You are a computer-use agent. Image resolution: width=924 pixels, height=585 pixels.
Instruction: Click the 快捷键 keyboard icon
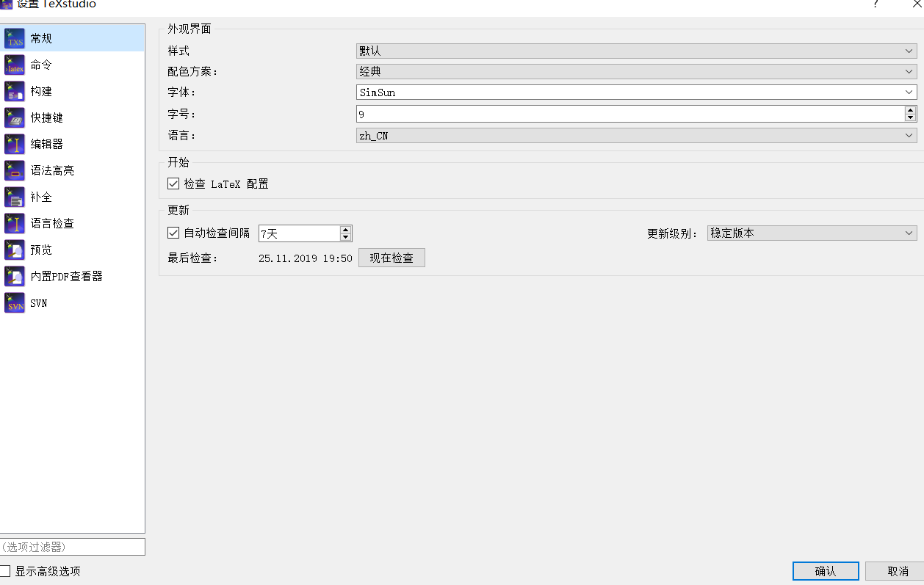15,117
